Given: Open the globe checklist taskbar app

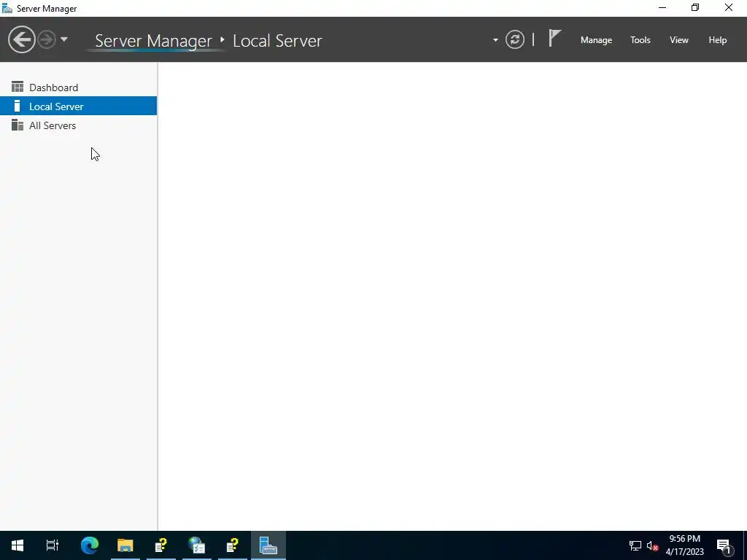Looking at the screenshot, I should tap(197, 545).
